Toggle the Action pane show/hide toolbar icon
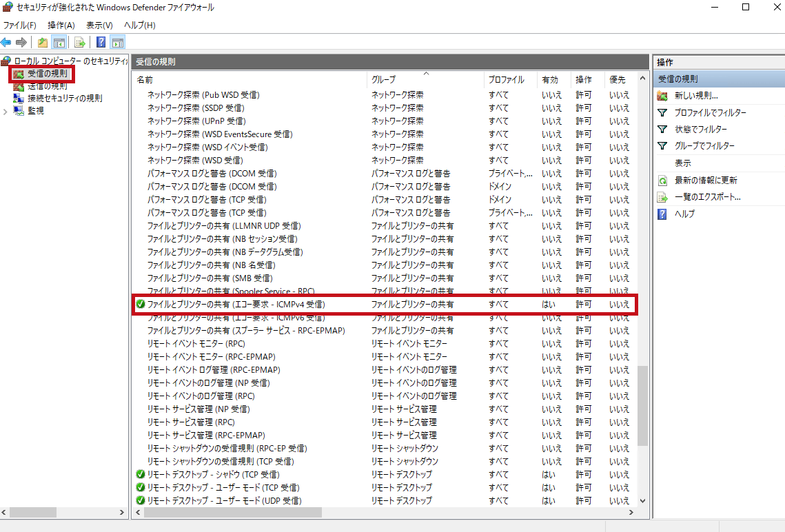The image size is (785, 532). (117, 42)
